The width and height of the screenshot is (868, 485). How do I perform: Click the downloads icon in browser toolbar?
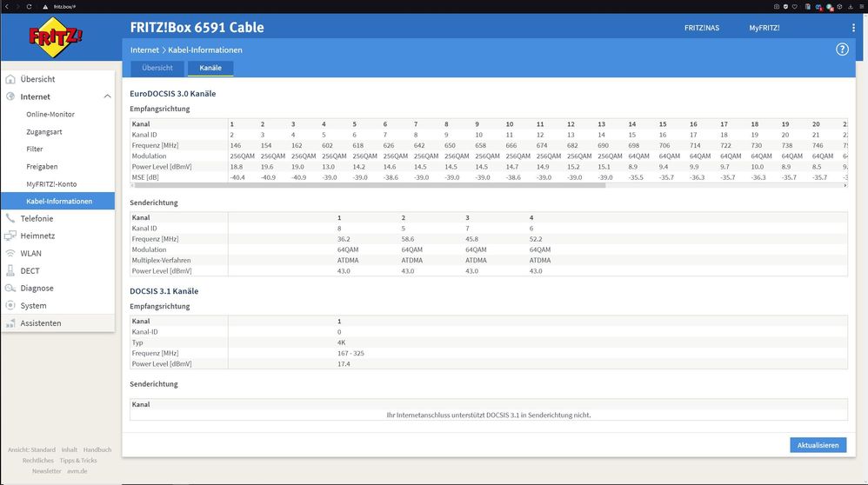pyautogui.click(x=851, y=7)
